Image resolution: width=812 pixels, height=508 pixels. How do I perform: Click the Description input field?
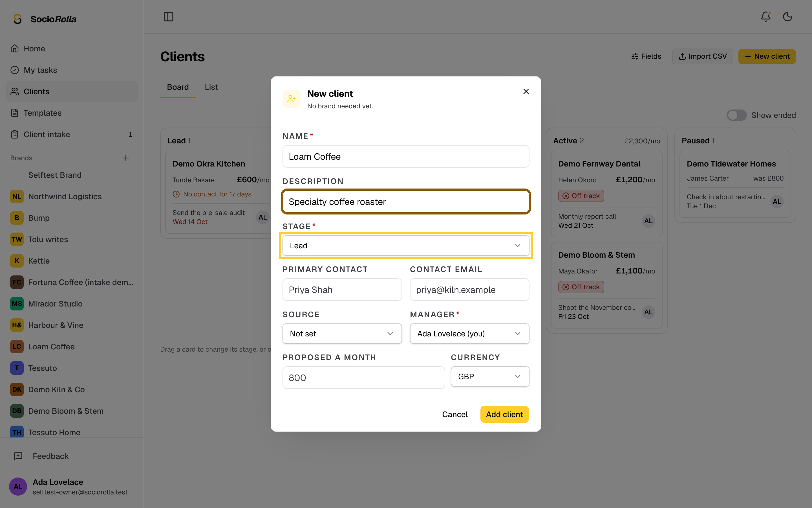point(406,202)
